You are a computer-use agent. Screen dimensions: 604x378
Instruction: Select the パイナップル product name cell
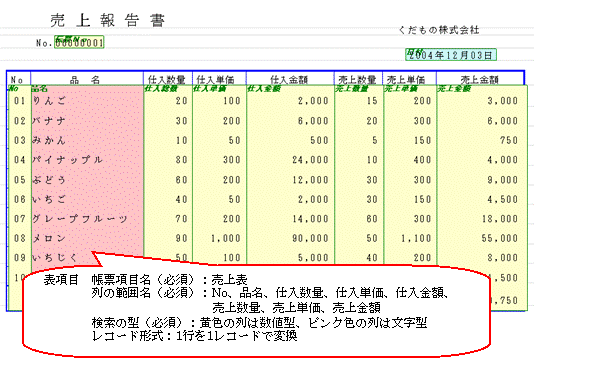point(67,160)
